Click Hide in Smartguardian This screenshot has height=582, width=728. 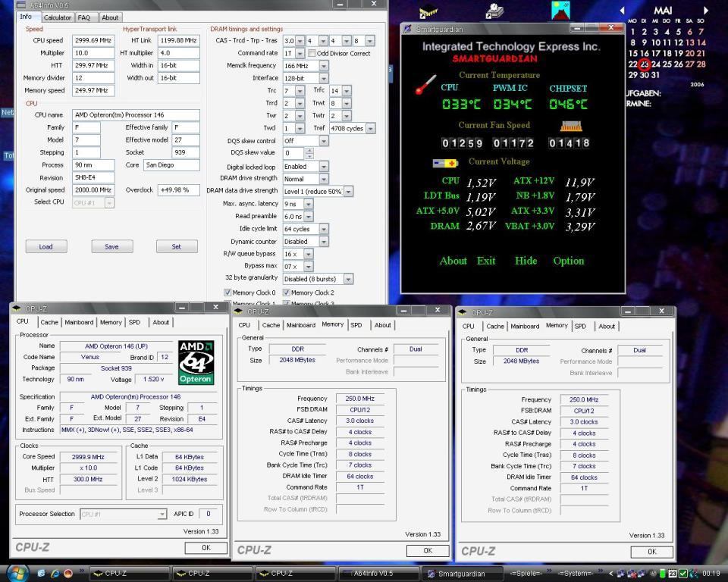(x=526, y=261)
